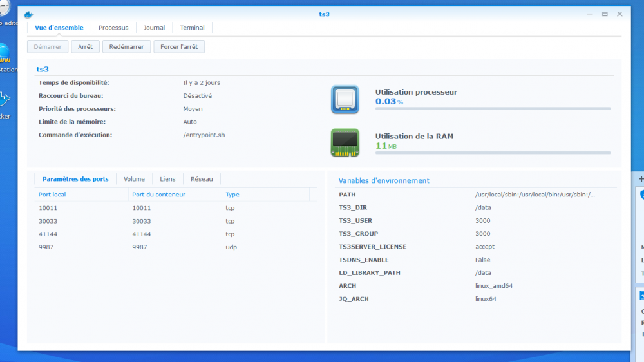Screen dimensions: 644x362
Task: Click the RAM usage progress bar
Action: [493, 153]
